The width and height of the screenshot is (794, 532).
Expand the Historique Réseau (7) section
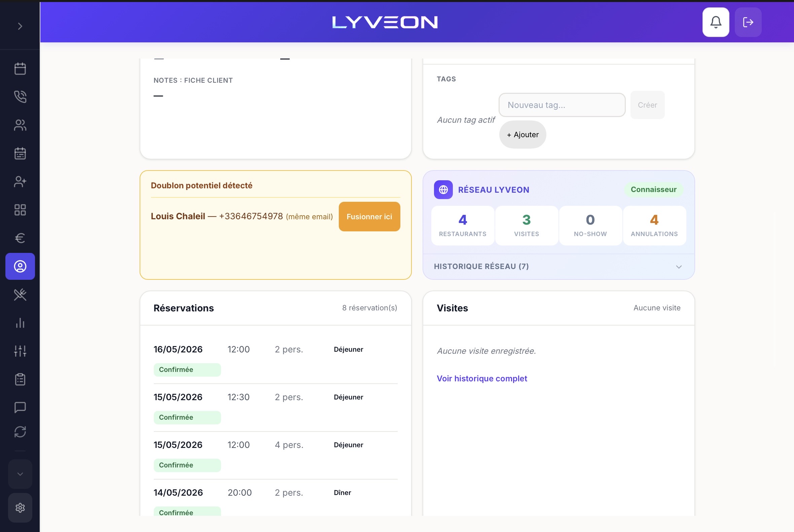pyautogui.click(x=558, y=266)
